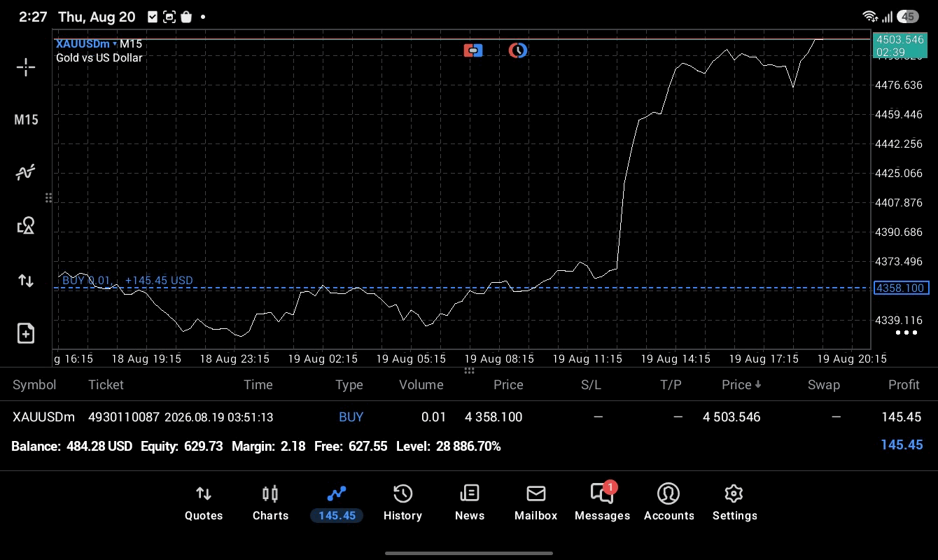Click the S/L column header

point(591,385)
